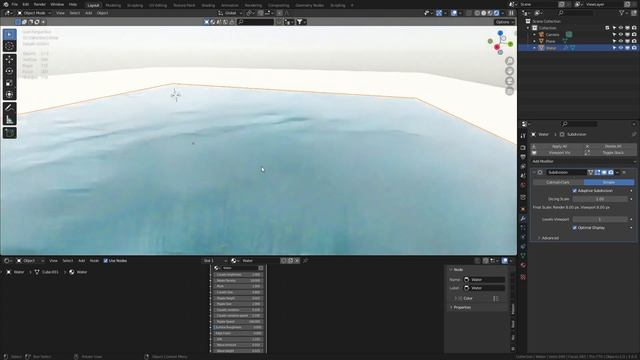640x360 pixels.
Task: Toggle render visibility of Water object
Action: click(x=634, y=48)
